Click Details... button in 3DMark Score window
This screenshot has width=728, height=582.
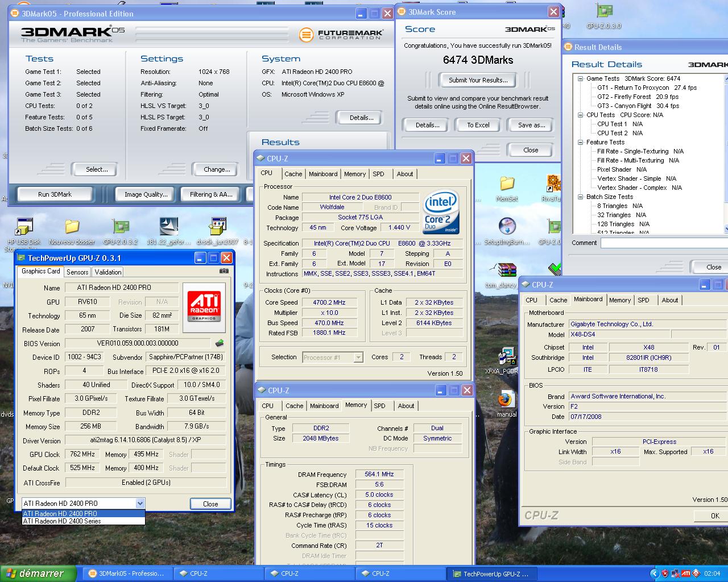tap(427, 125)
